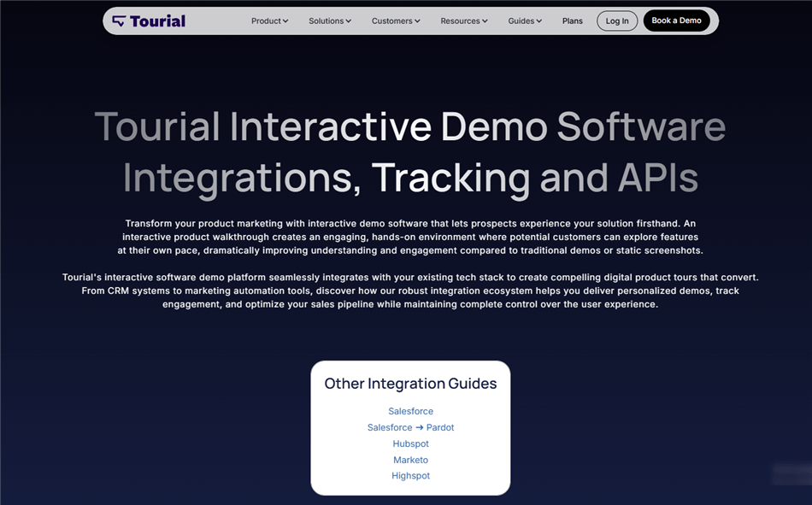Open the Resources dropdown
812x505 pixels.
pyautogui.click(x=464, y=21)
